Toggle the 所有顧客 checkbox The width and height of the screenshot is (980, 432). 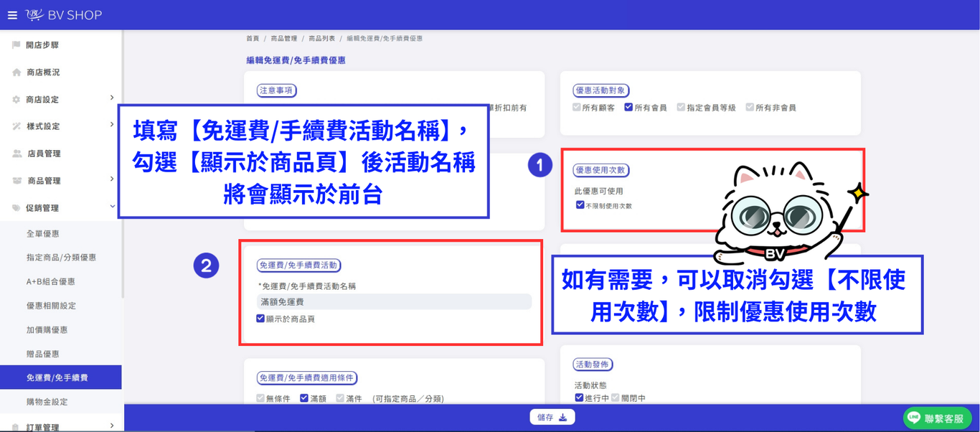click(x=576, y=107)
